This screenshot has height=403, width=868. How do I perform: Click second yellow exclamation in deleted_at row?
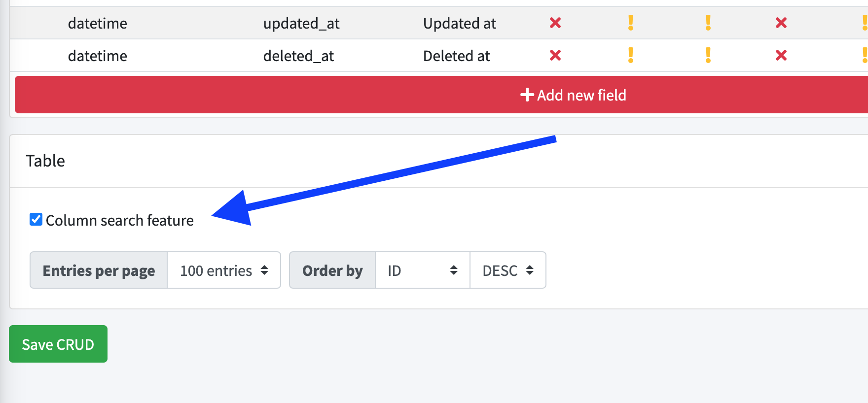[x=708, y=55]
